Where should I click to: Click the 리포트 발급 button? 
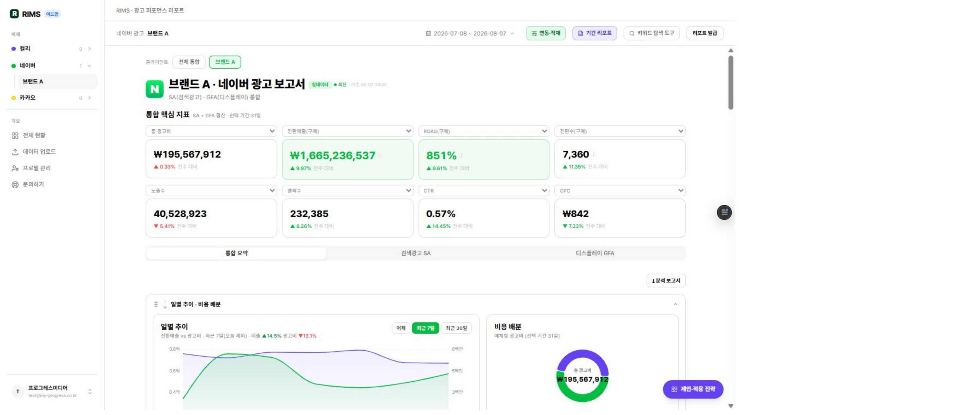tap(704, 33)
